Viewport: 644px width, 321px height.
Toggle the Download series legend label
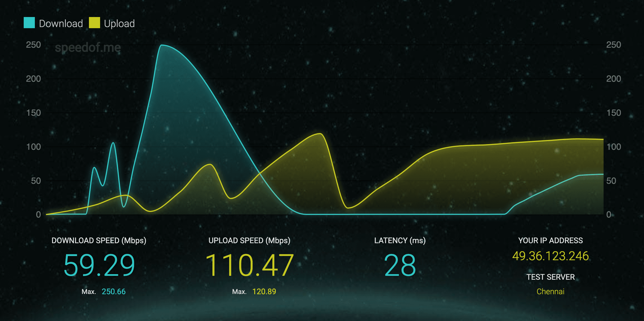click(x=61, y=24)
